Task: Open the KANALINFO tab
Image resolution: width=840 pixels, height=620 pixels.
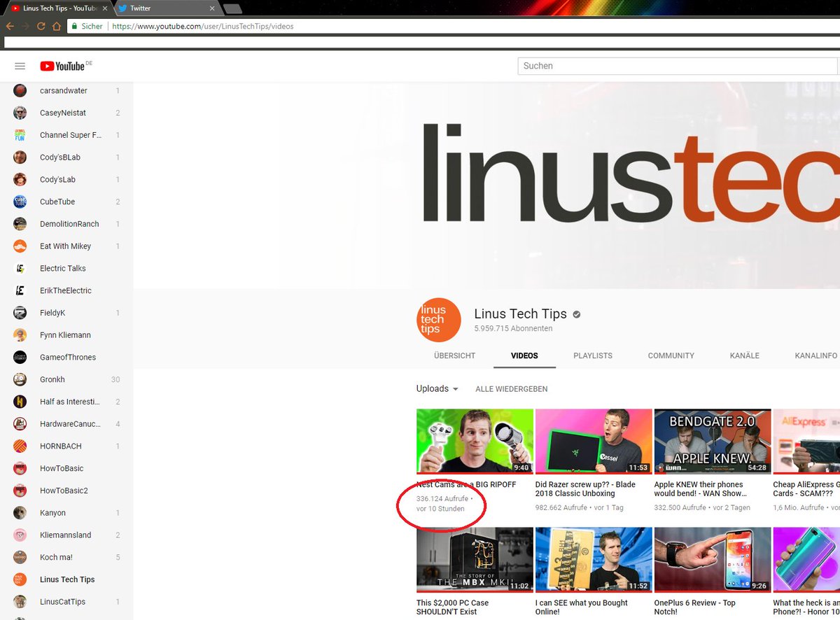Action: 816,355
